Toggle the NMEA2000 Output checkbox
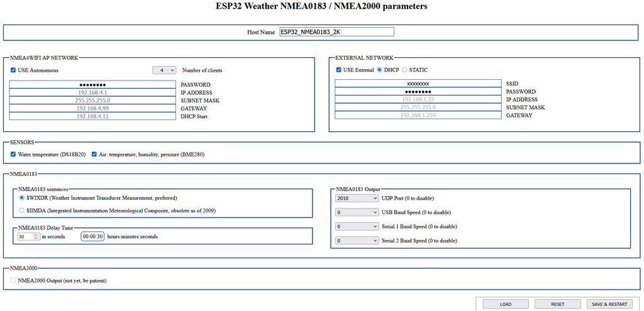This screenshot has height=311, width=644. point(13,281)
